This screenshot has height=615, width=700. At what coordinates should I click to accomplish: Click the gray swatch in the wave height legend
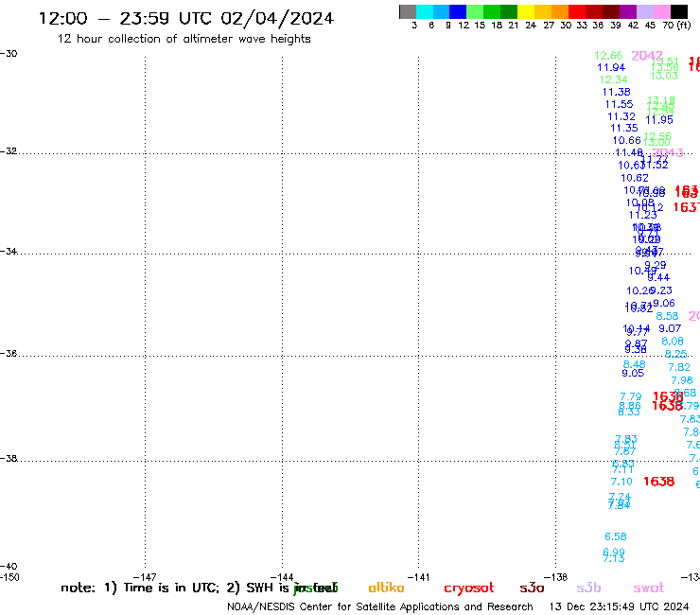[x=408, y=11]
